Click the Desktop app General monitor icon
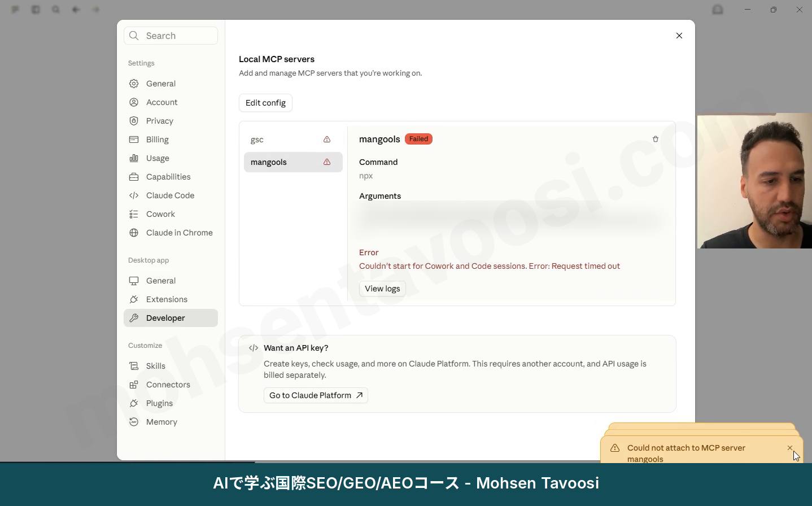Image resolution: width=812 pixels, height=506 pixels. (x=134, y=281)
